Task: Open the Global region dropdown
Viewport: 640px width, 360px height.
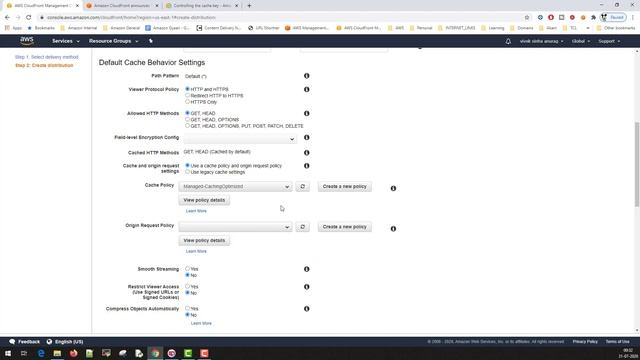Action: (580, 41)
